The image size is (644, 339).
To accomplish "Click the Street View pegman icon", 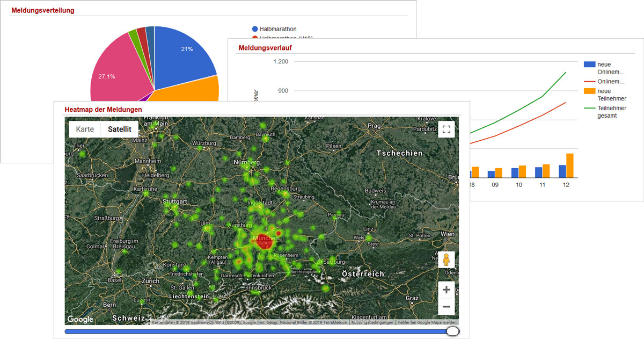I will tap(446, 260).
